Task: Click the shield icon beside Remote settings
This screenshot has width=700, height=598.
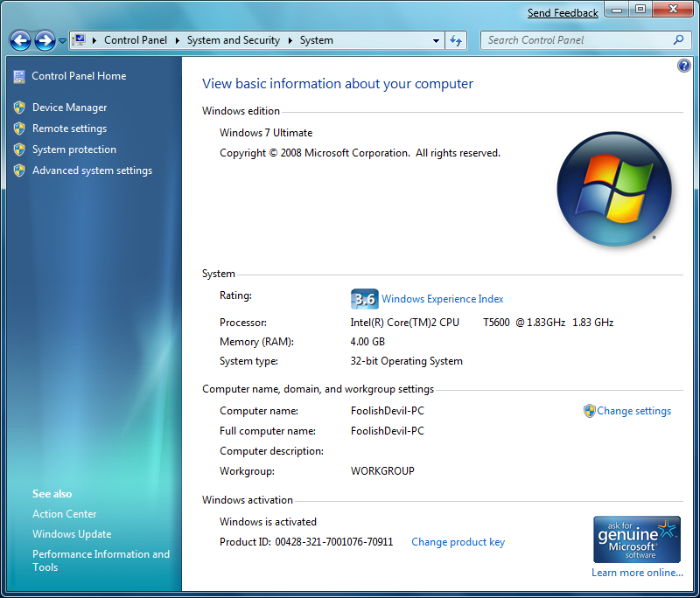Action: coord(19,129)
